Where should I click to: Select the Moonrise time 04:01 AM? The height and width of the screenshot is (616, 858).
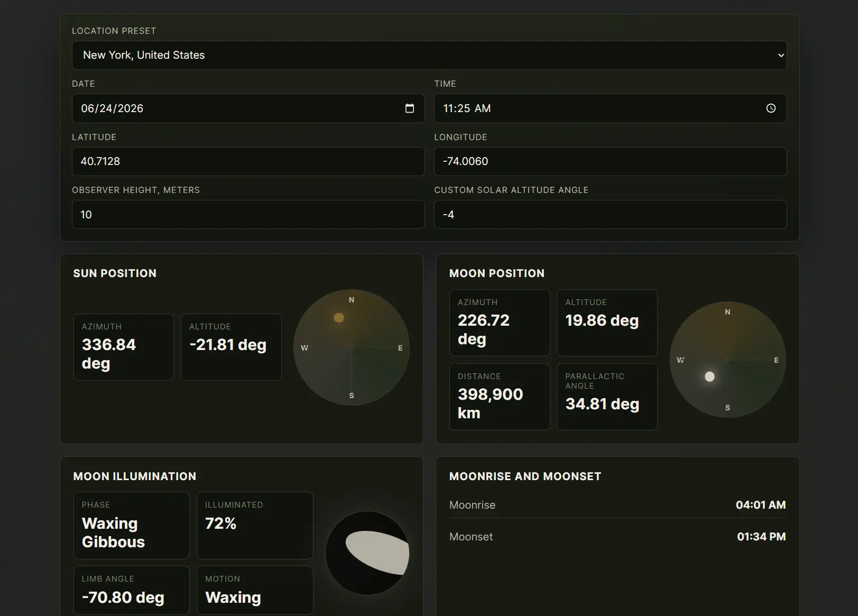(761, 505)
